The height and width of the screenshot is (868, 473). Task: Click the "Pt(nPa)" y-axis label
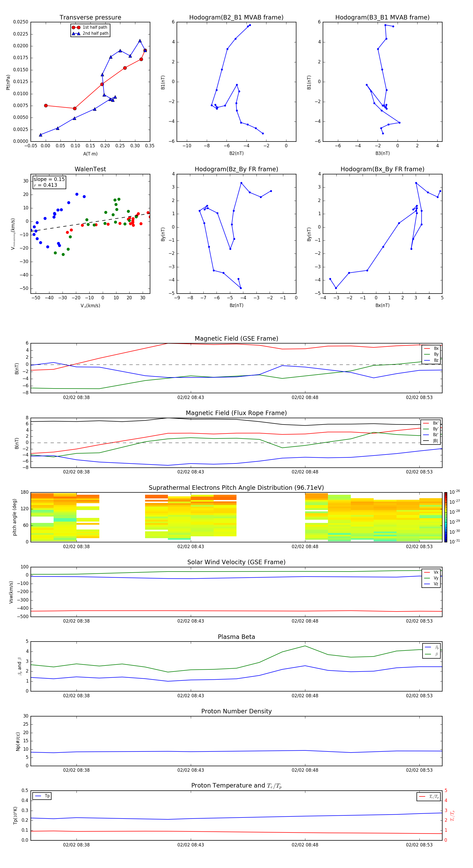pyautogui.click(x=8, y=82)
